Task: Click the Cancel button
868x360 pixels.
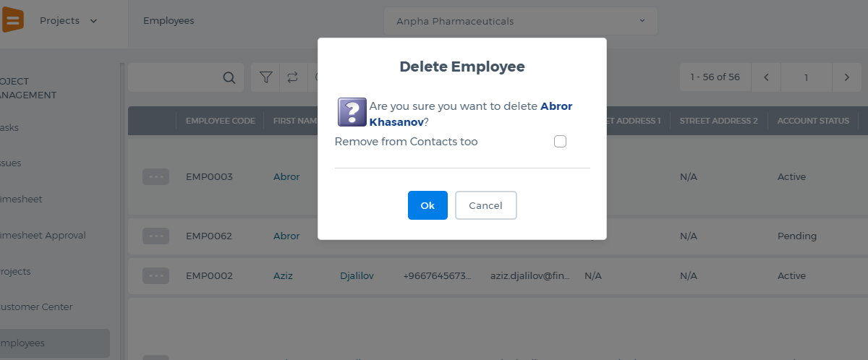Action: (485, 205)
